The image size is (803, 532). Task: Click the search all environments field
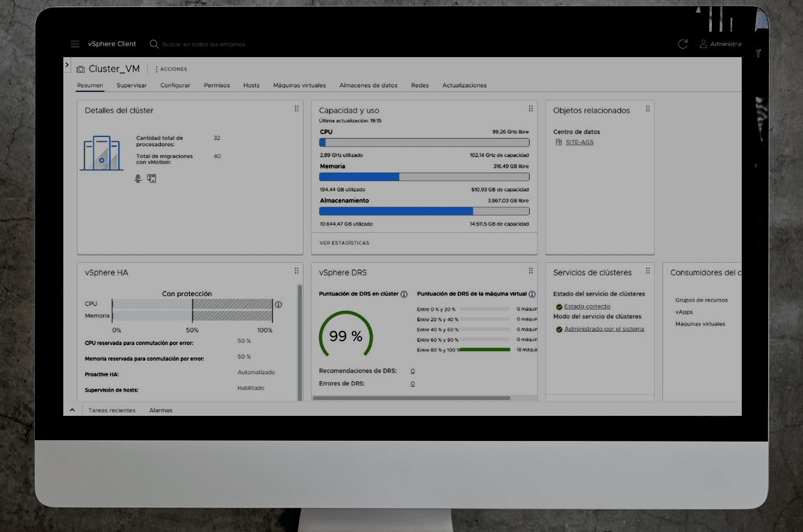tap(204, 45)
